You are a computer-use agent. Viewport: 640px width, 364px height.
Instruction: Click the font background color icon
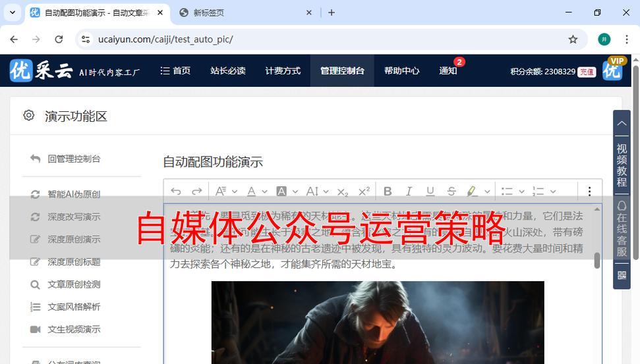coord(281,191)
